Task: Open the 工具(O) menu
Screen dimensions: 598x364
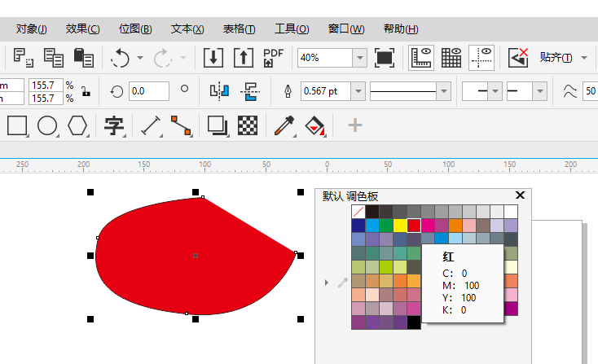Action: pos(292,29)
